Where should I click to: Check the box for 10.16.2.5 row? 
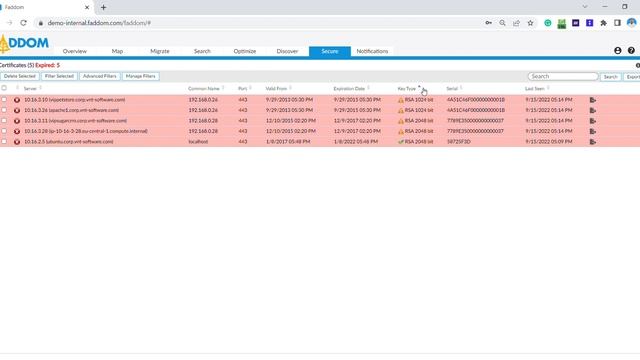(x=4, y=142)
